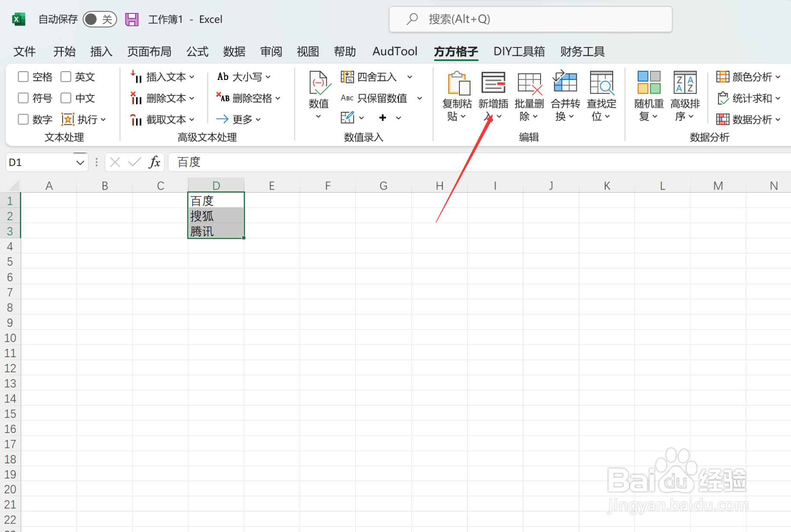The height and width of the screenshot is (532, 791).
Task: Check the 空格 checkbox
Action: point(23,77)
